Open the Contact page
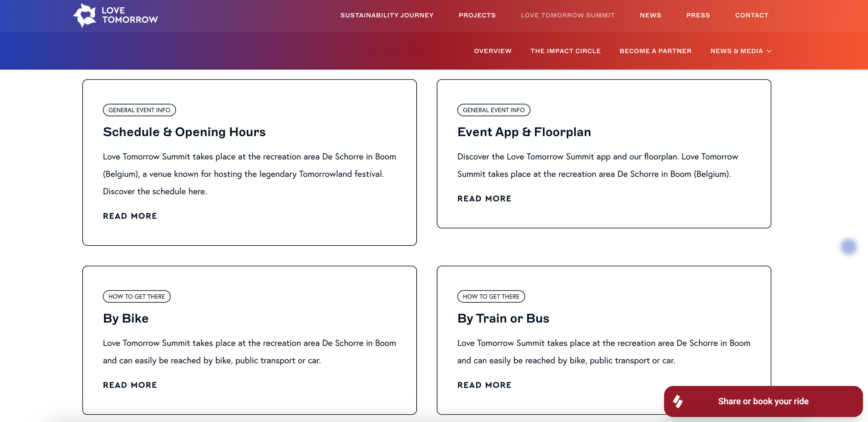 tap(752, 15)
